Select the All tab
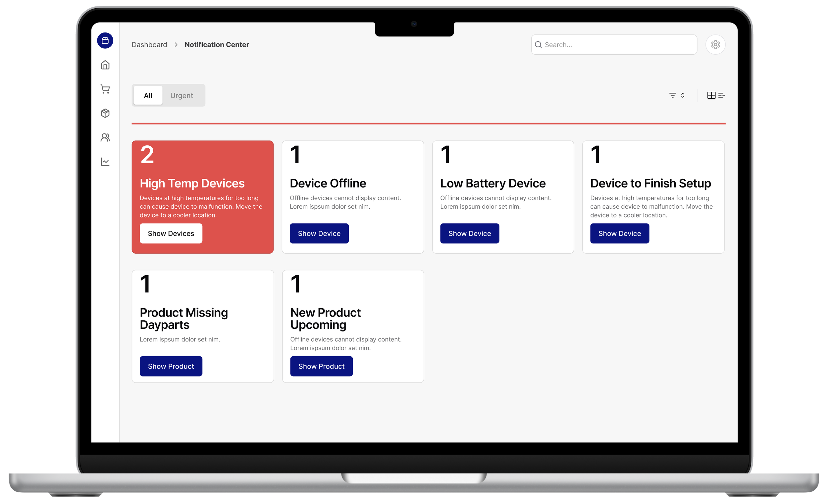Viewport: 828px width, 504px height. pos(148,95)
